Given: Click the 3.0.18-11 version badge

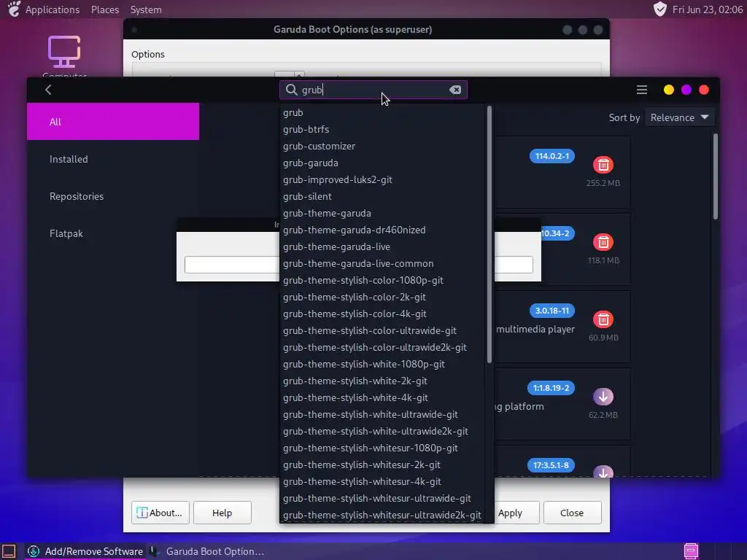Looking at the screenshot, I should pos(551,311).
